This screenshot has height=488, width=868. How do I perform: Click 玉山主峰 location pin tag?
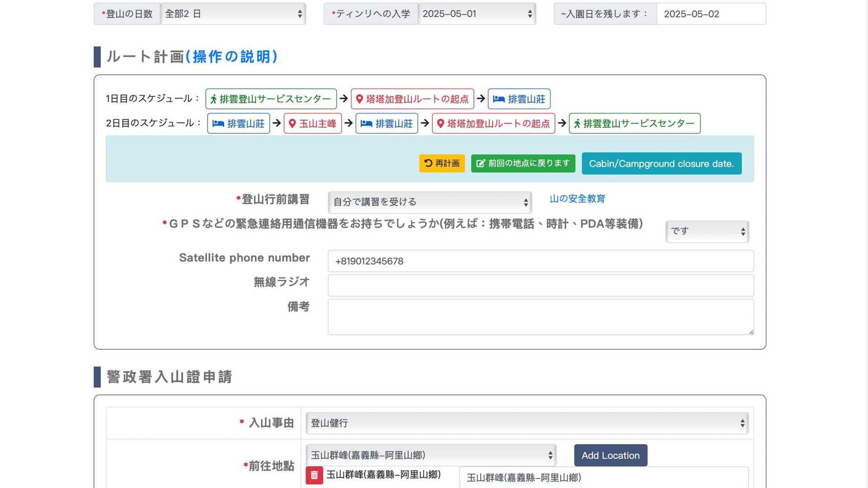coord(312,123)
